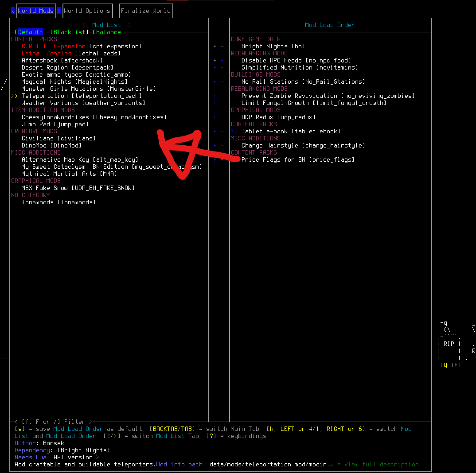
Task: Click the Mod Load Order header
Action: 330,25
